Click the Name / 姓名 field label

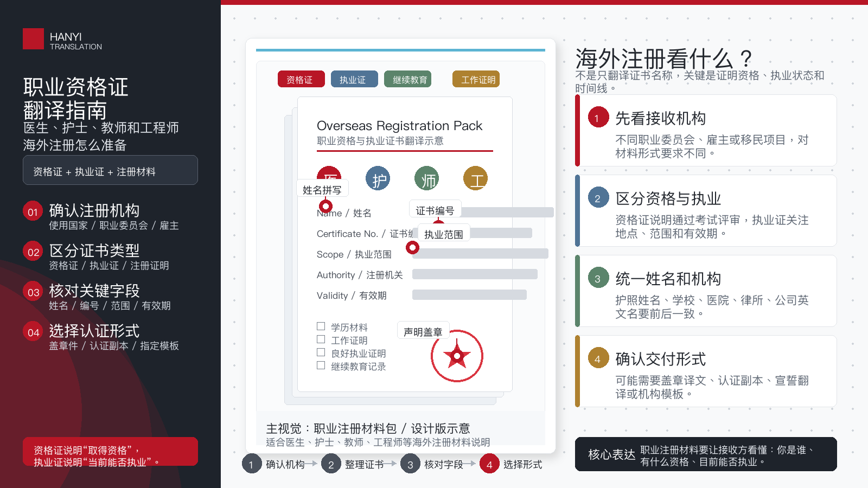344,213
